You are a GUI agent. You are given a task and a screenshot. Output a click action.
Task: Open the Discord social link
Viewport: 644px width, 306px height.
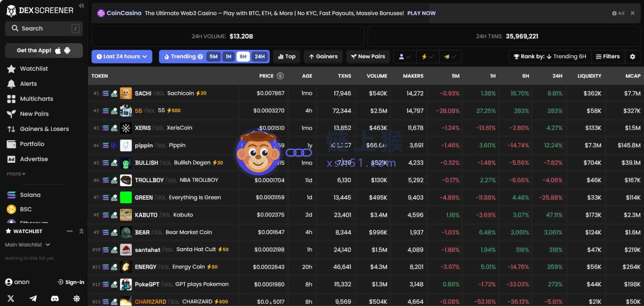[x=55, y=298]
